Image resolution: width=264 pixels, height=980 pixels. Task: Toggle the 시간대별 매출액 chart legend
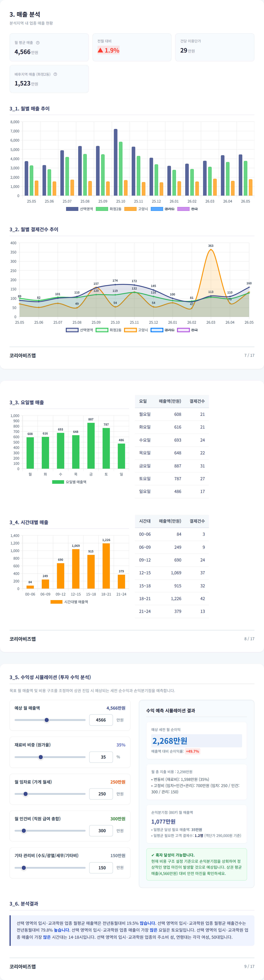pyautogui.click(x=69, y=602)
